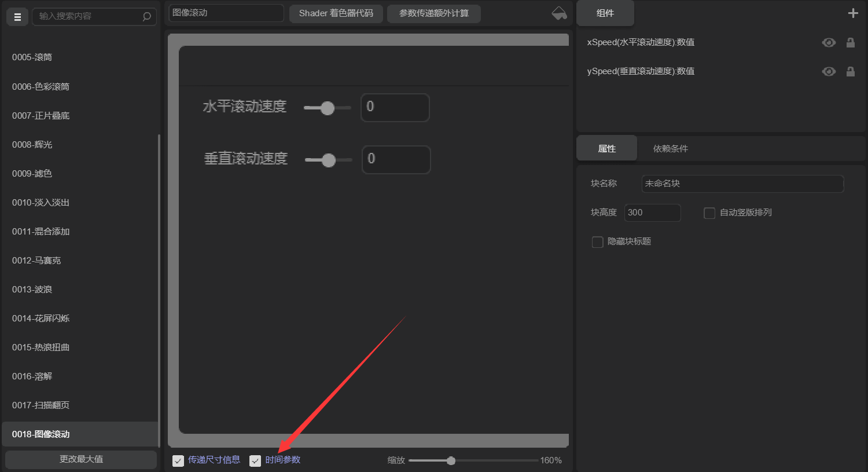This screenshot has width=868, height=472.
Task: Toggle the 传递尺寸信息 checkbox
Action: tap(178, 460)
